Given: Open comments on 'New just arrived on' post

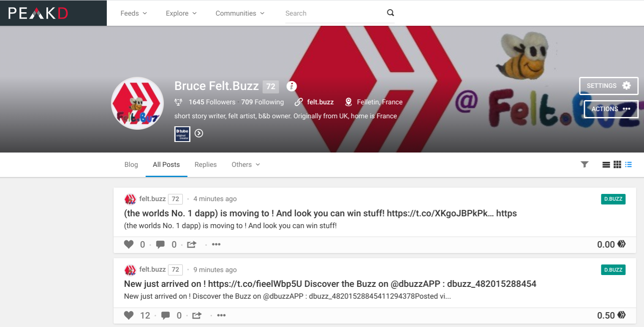Looking at the screenshot, I should click(x=166, y=315).
